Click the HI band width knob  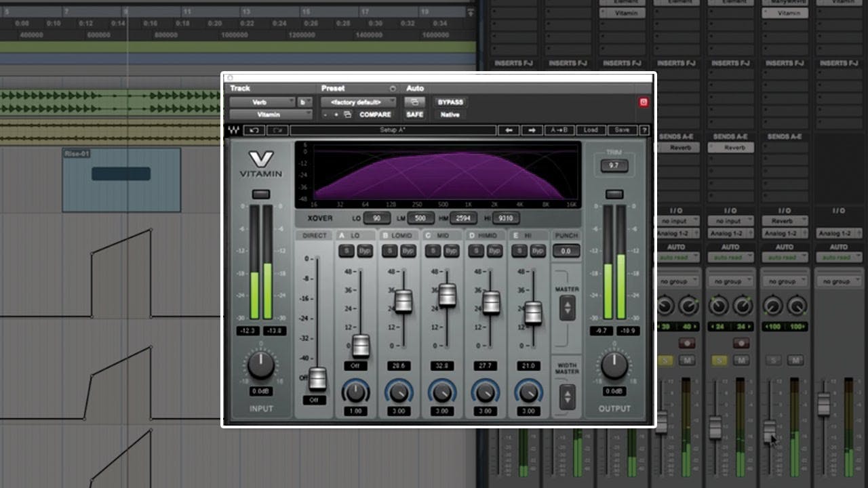[528, 391]
